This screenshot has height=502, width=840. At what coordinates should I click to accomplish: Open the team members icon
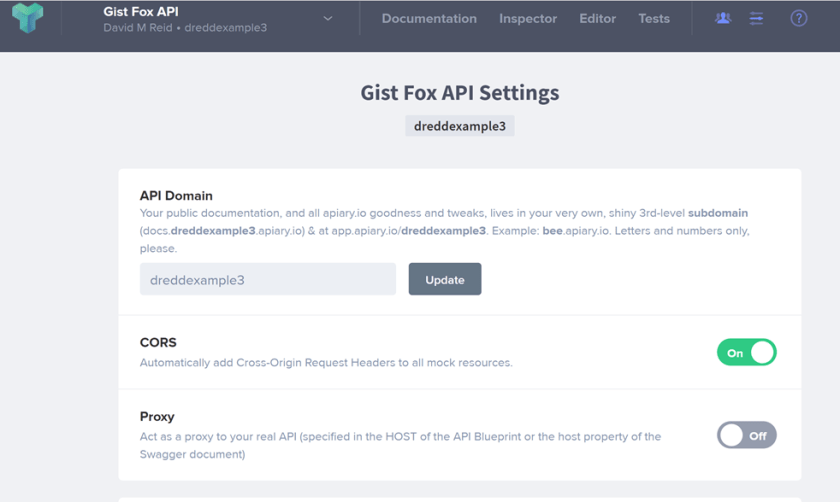[x=723, y=18]
